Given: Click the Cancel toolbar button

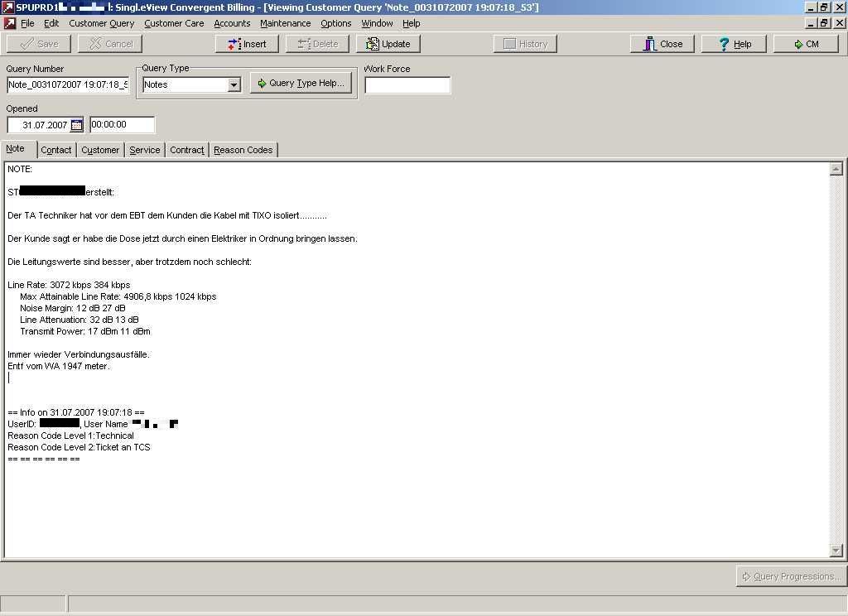Looking at the screenshot, I should click(110, 44).
